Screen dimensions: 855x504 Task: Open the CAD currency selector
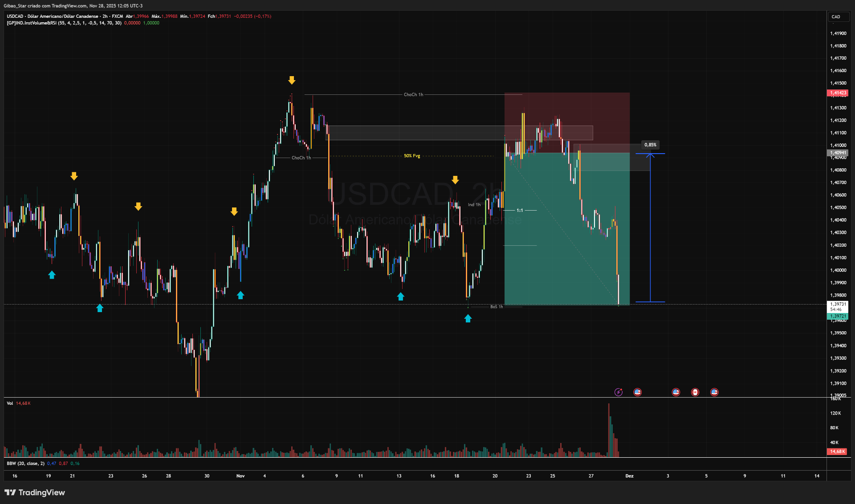[x=839, y=17]
